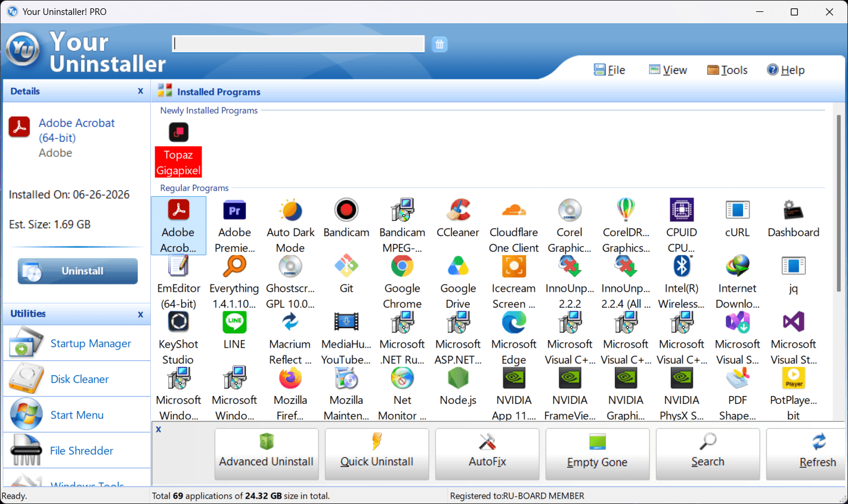Click the Advanced Uninstall button
The width and height of the screenshot is (848, 504).
(x=266, y=454)
